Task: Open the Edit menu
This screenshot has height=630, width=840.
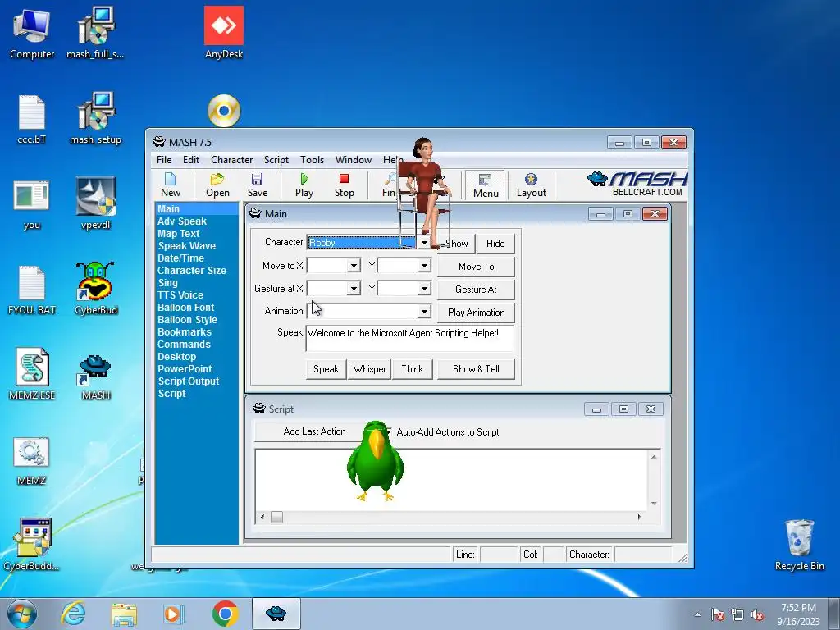Action: point(190,160)
